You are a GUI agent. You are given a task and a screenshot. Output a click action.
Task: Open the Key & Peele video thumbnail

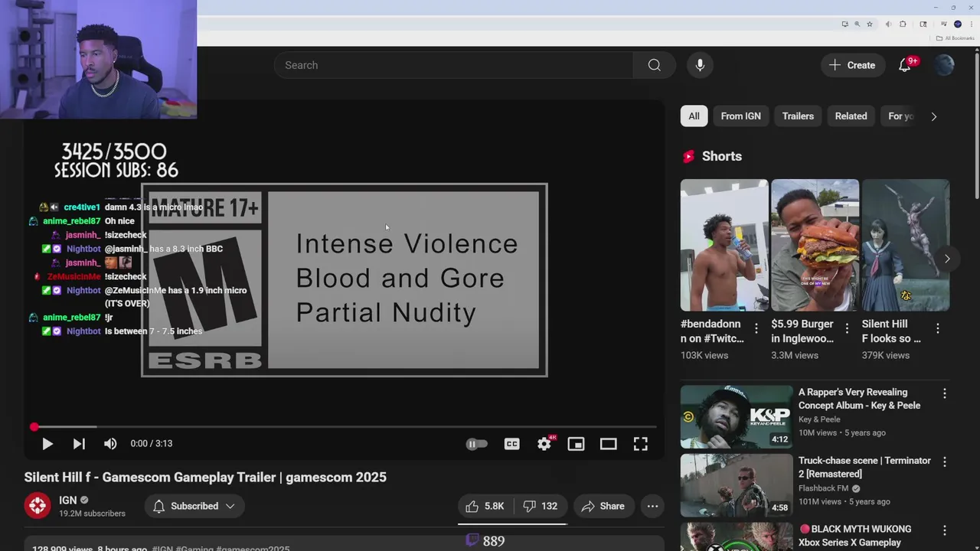(737, 416)
